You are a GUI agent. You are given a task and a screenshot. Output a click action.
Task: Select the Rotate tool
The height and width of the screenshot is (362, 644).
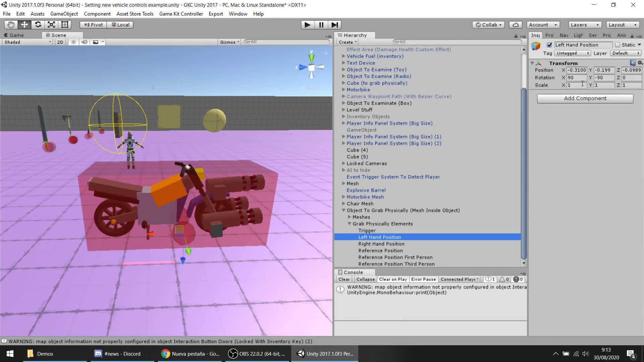[x=38, y=24]
